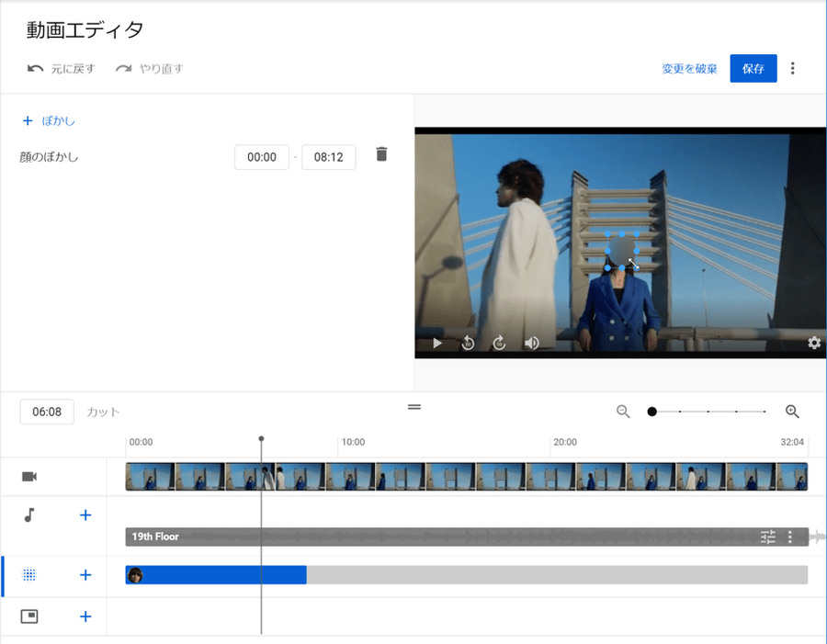The image size is (827, 644).
Task: Click the save button
Action: 753,69
